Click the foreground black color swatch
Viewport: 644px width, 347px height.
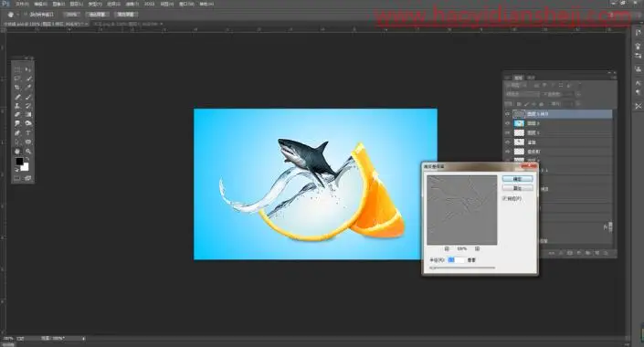[x=19, y=162]
